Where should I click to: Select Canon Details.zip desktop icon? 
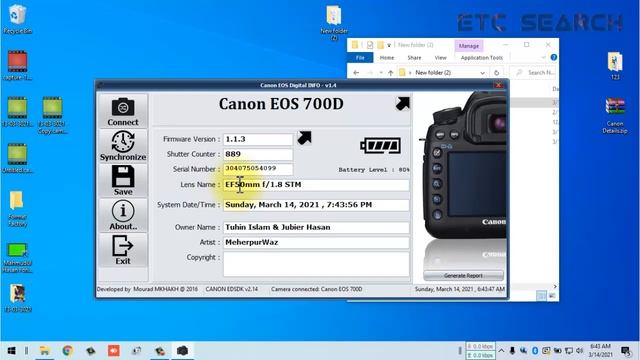coord(615,116)
